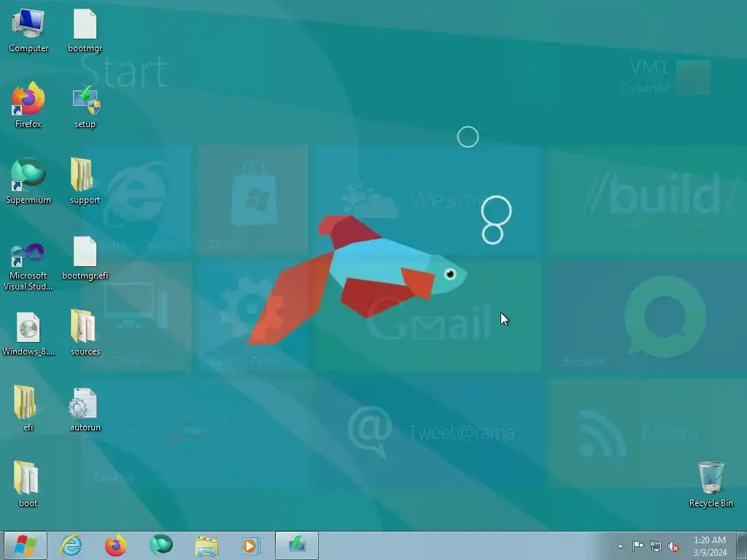Launch Firefox from the desktop shortcut
Image resolution: width=747 pixels, height=560 pixels.
click(x=28, y=106)
